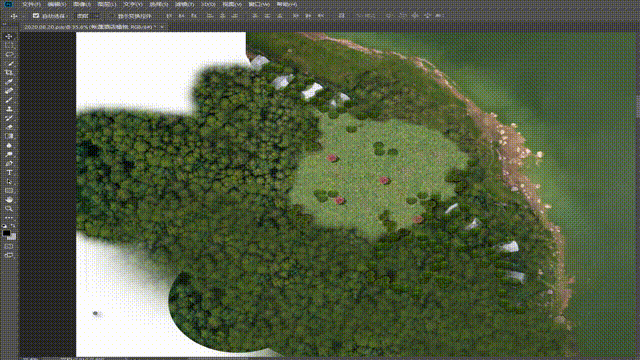Select the Pen tool
Viewport: 640px width, 360px height.
9,163
